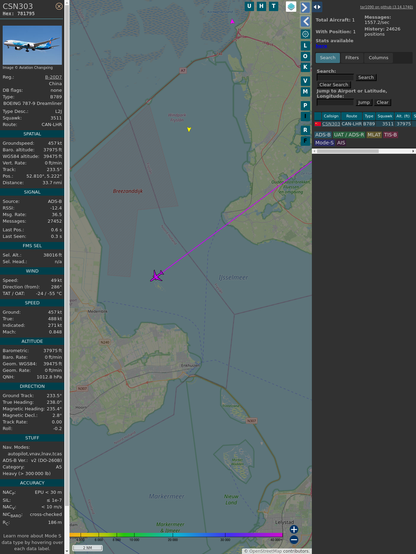Screen dimensions: 416x554
Task: Open the stats 'here' link
Action: [321, 46]
